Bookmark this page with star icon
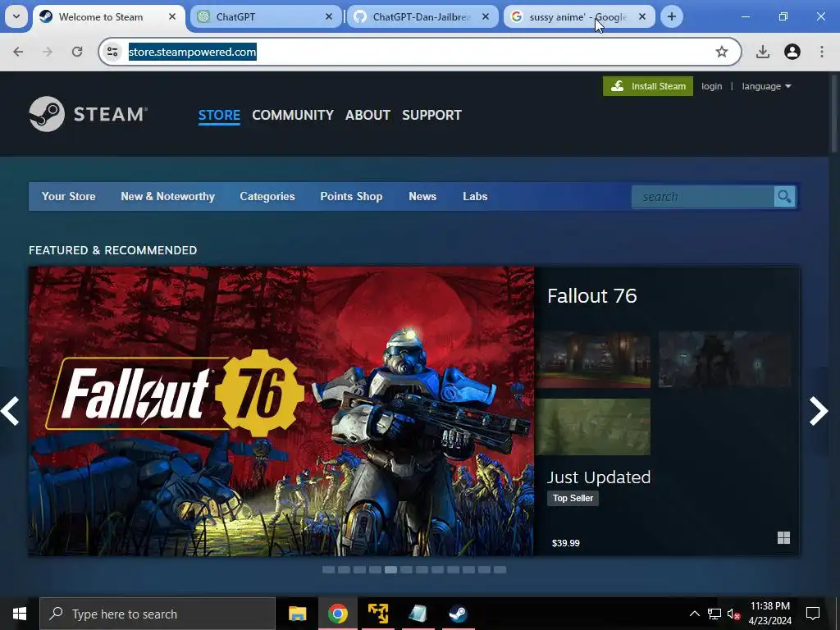This screenshot has width=840, height=630. (722, 52)
